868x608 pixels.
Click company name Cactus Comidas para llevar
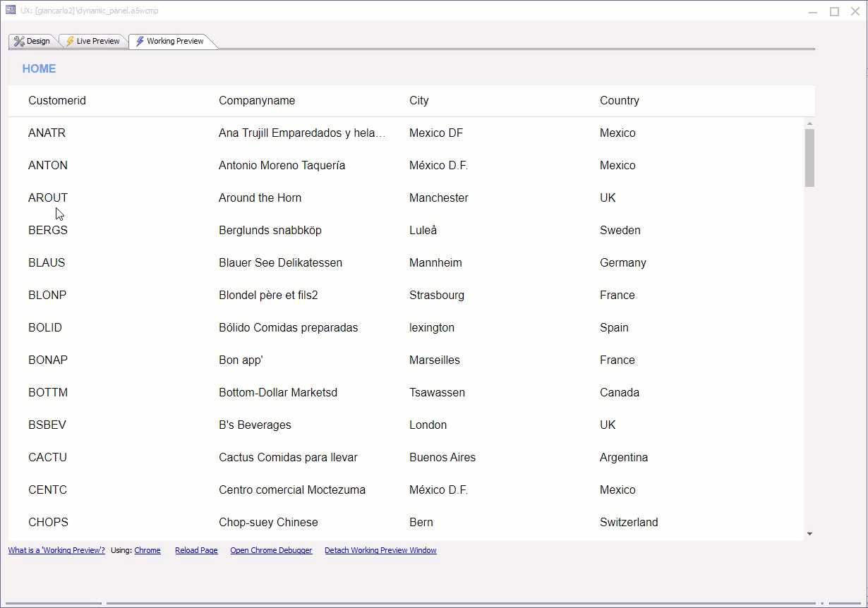pyautogui.click(x=288, y=457)
